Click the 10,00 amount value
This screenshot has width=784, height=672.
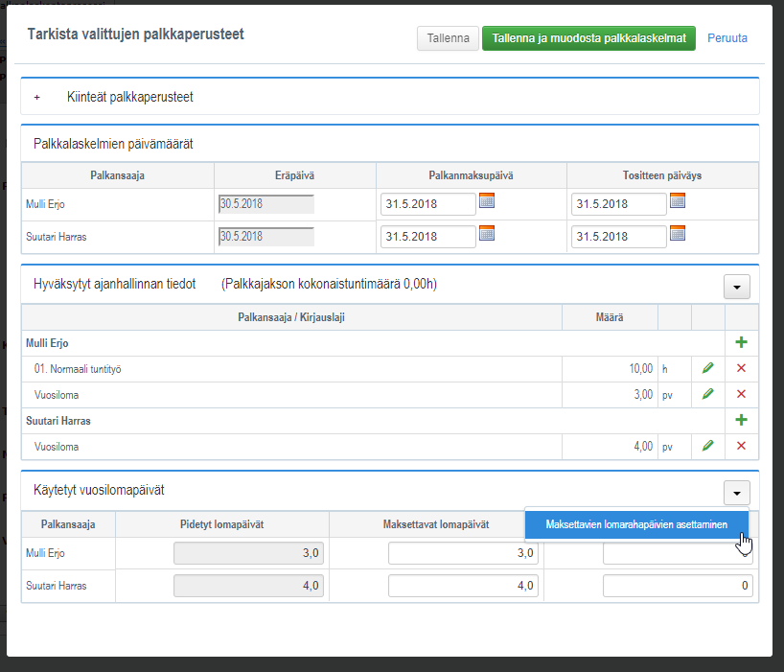coord(641,369)
